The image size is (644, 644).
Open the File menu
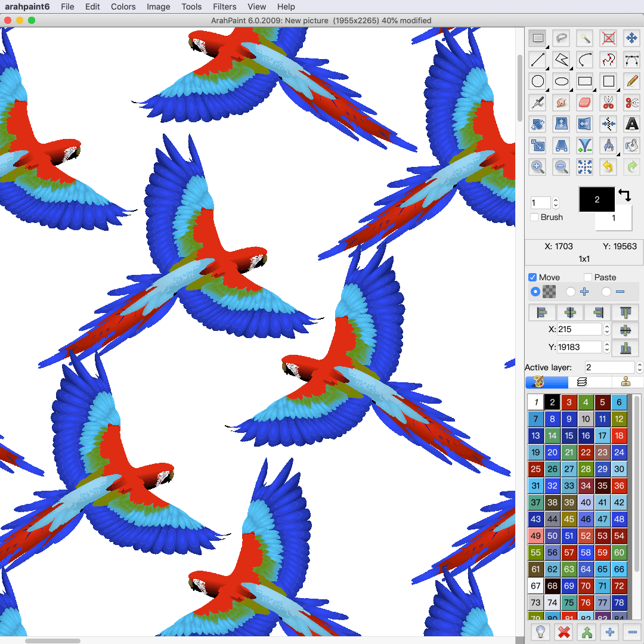[x=67, y=7]
